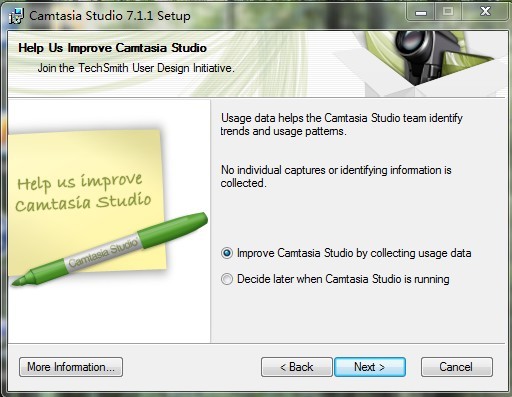Click the 'Join the TechSmith User Design Initiative' subtitle

click(x=136, y=68)
